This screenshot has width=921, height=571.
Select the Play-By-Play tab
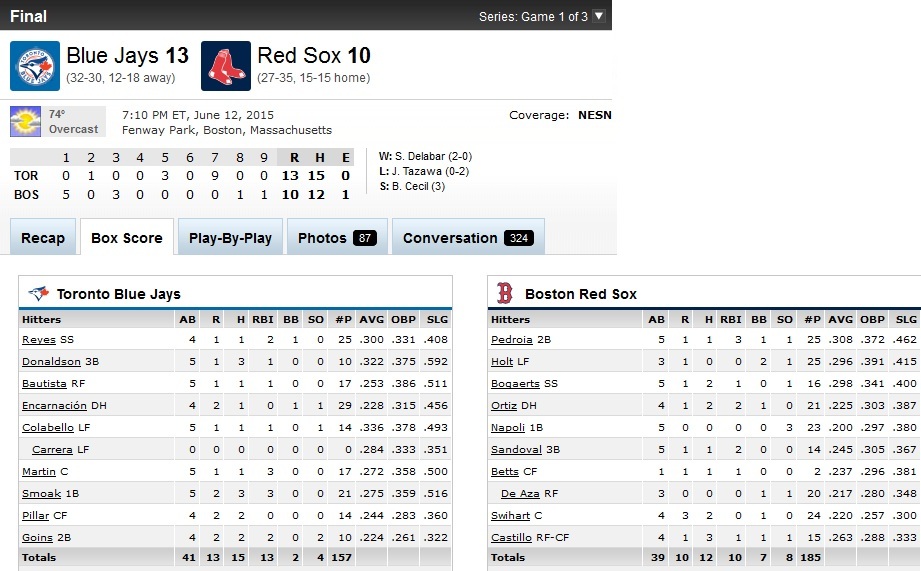point(230,238)
